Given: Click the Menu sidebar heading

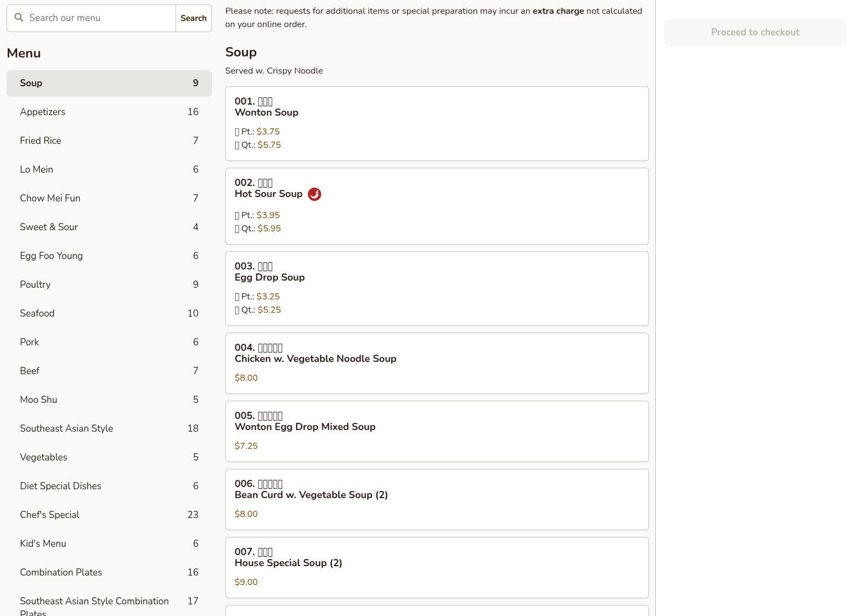Looking at the screenshot, I should [24, 53].
